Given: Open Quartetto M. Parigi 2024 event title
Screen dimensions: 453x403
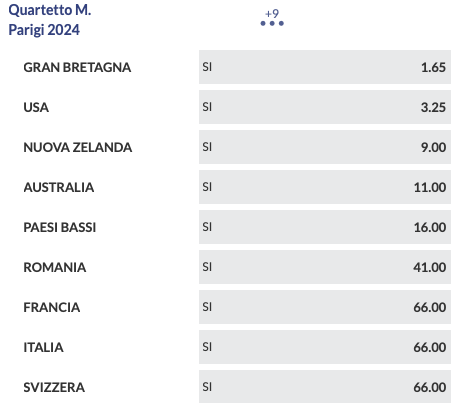Looking at the screenshot, I should [50, 20].
